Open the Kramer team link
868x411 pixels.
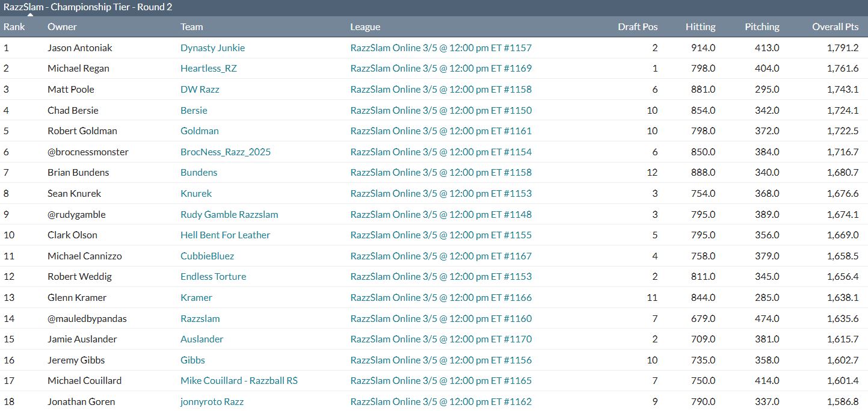(x=196, y=297)
